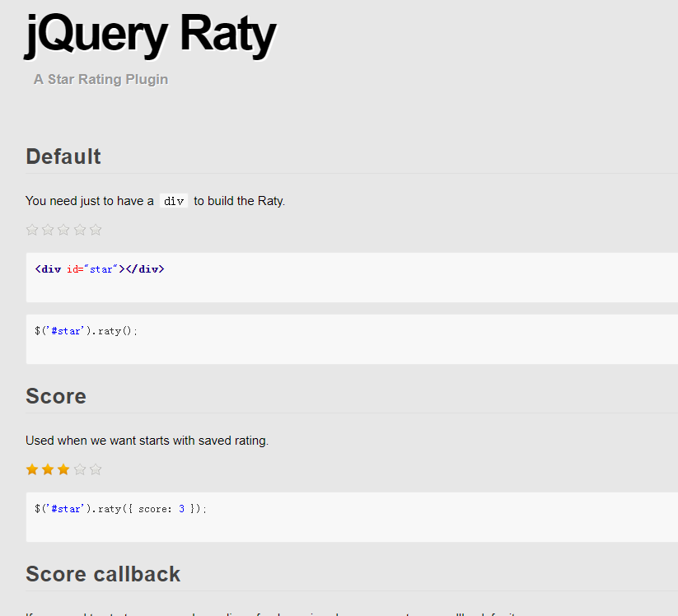Click the Default section heading
The width and height of the screenshot is (678, 616).
(63, 156)
